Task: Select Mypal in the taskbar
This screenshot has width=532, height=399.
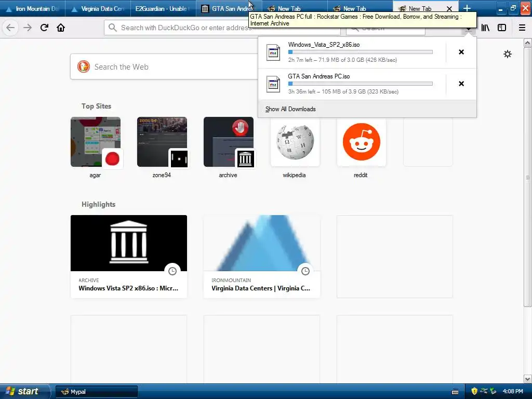Action: click(x=97, y=392)
